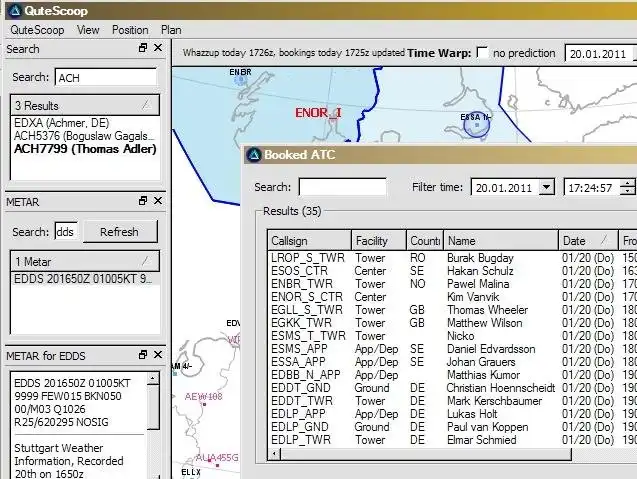The width and height of the screenshot is (637, 479).
Task: Open the View menu
Action: coord(88,30)
